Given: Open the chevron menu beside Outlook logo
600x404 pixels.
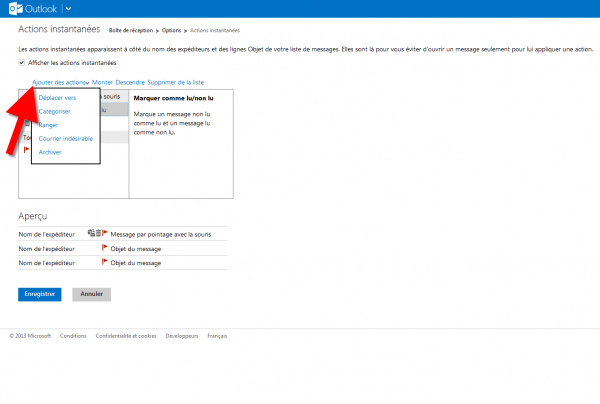Looking at the screenshot, I should click(x=68, y=8).
